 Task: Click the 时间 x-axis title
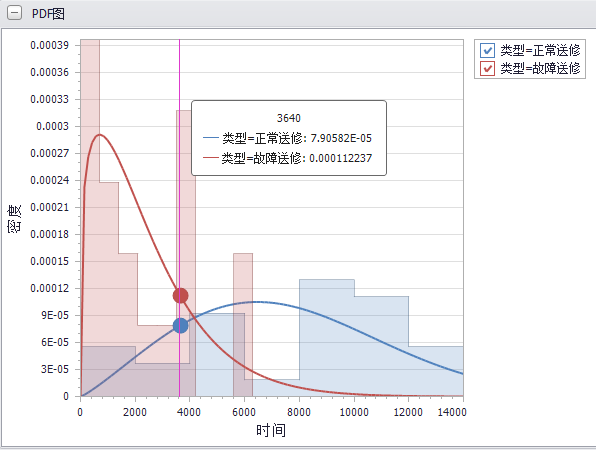click(271, 431)
